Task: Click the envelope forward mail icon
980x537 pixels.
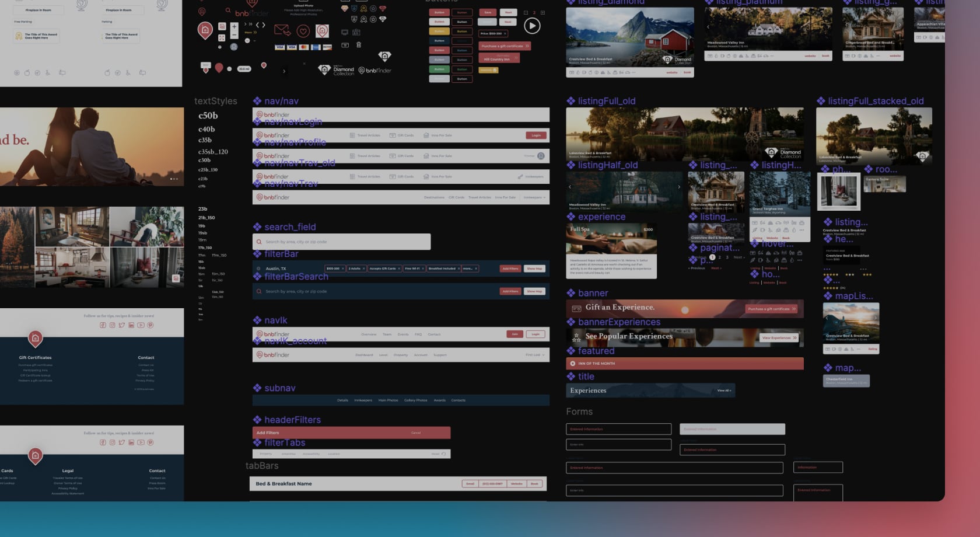Action: click(x=282, y=30)
